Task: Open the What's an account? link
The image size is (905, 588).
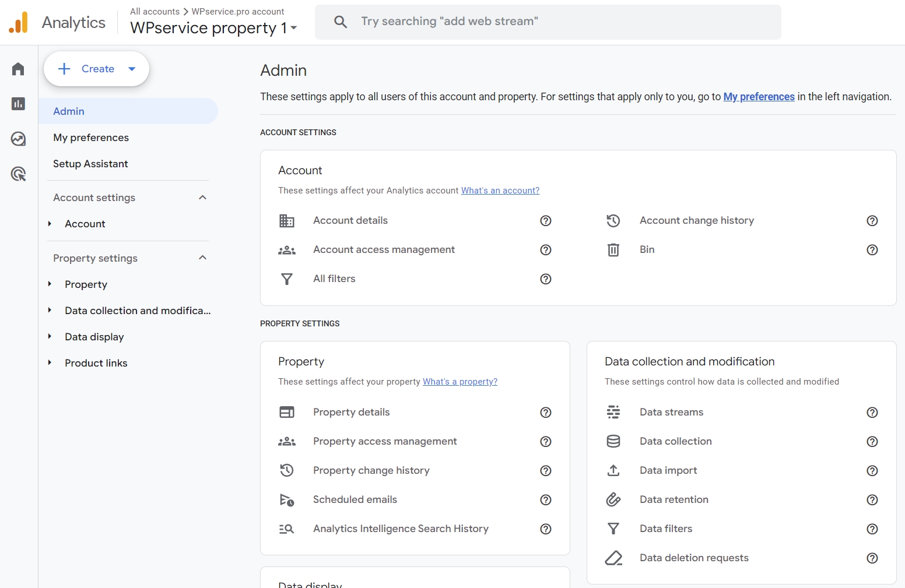Action: (x=500, y=191)
